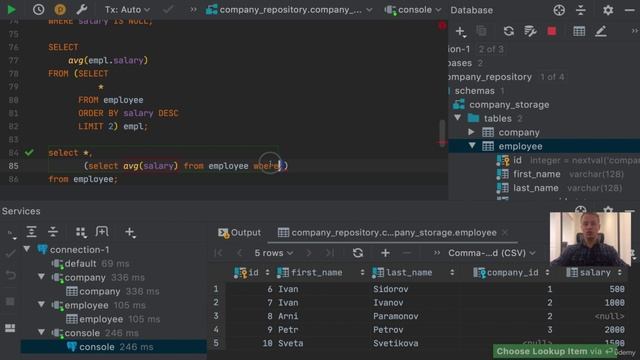
Task: Add a new row to result grid
Action: [x=385, y=253]
